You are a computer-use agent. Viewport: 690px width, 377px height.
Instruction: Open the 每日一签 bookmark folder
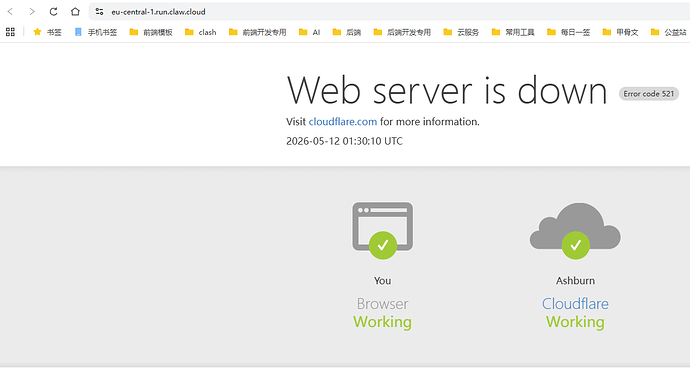[569, 32]
